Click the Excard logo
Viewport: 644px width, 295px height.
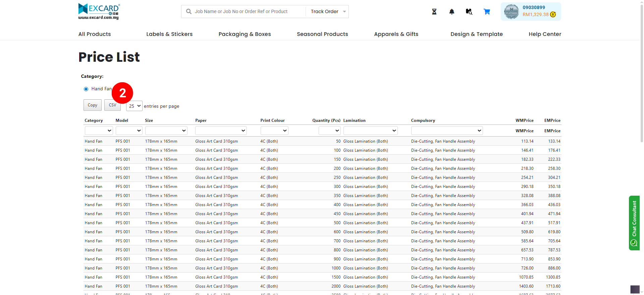[x=99, y=11]
